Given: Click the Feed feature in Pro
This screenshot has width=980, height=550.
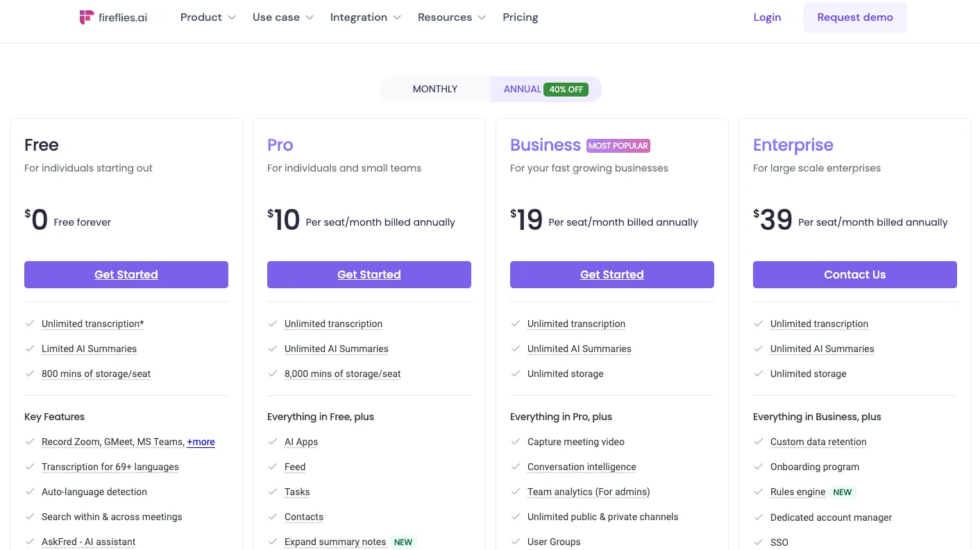Looking at the screenshot, I should tap(295, 467).
